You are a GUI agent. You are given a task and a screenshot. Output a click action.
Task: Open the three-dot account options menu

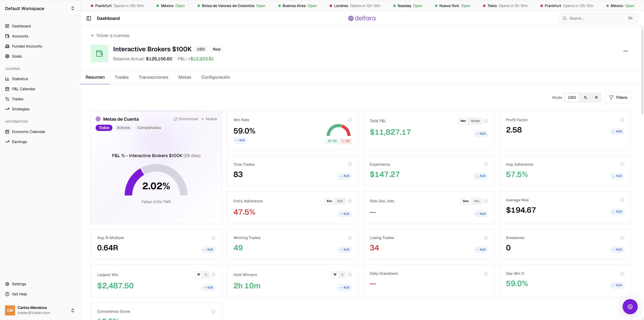click(x=625, y=51)
